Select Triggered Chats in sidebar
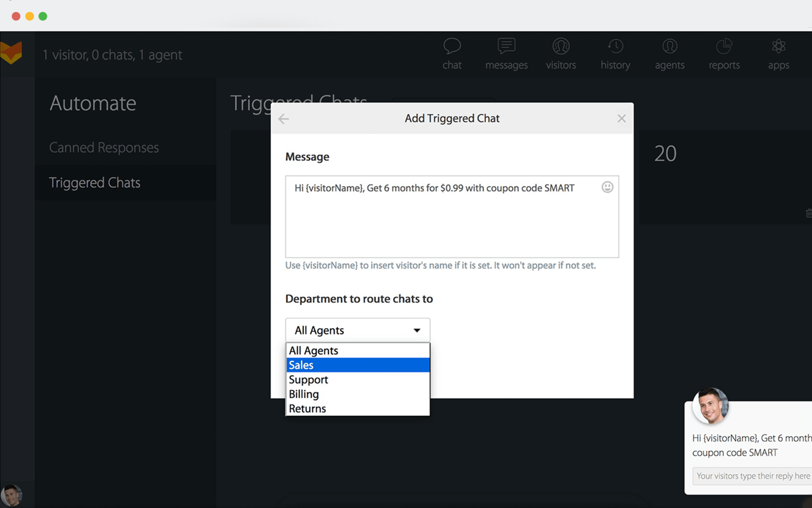812x508 pixels. (x=95, y=183)
